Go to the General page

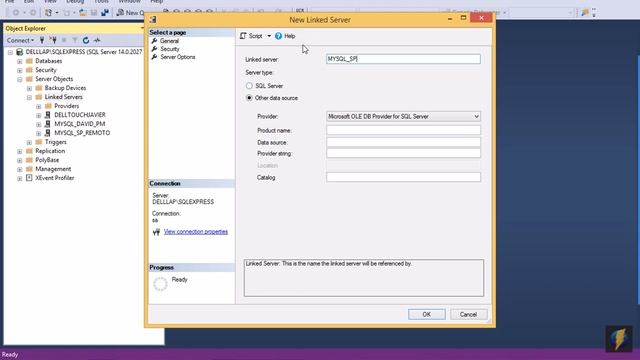tap(169, 41)
